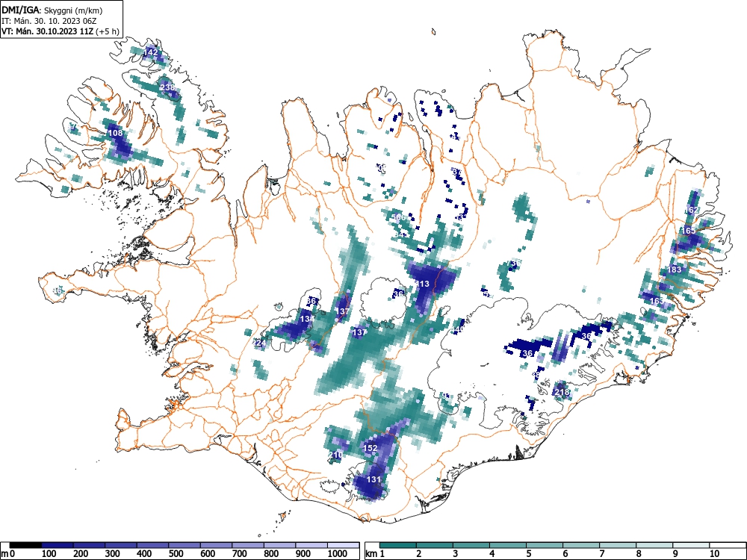Viewport: 747px width, 560px height.
Task: Click the map value label '134'
Action: pyautogui.click(x=307, y=319)
